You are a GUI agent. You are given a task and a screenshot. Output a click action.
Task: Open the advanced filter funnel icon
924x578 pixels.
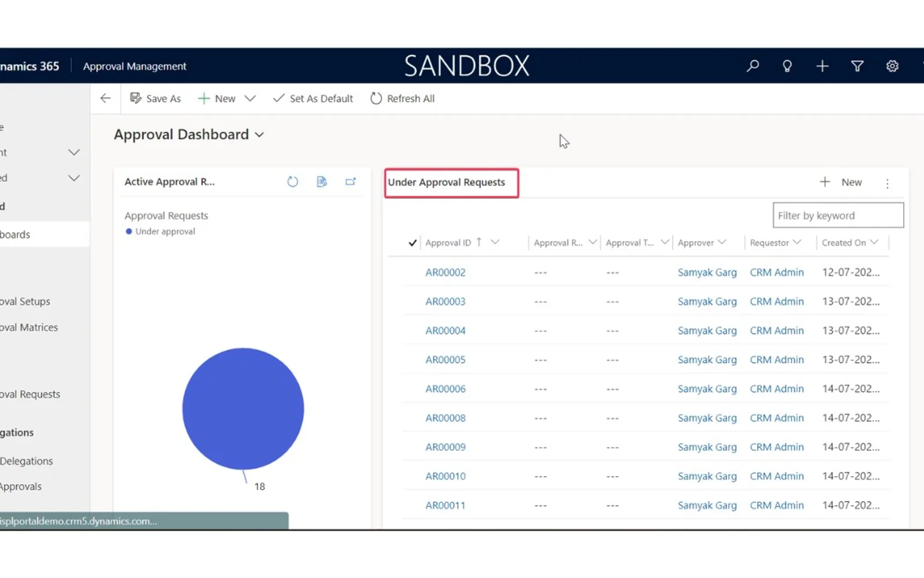[x=858, y=66]
